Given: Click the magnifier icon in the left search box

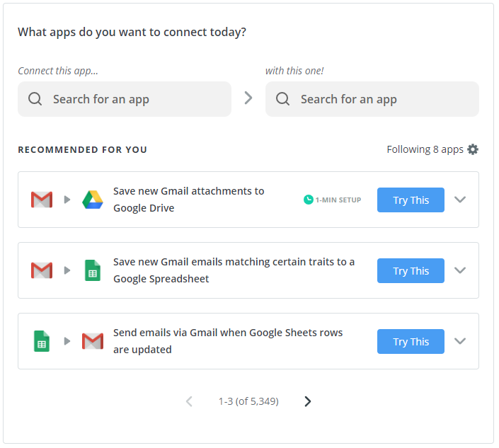Looking at the screenshot, I should click(x=35, y=99).
